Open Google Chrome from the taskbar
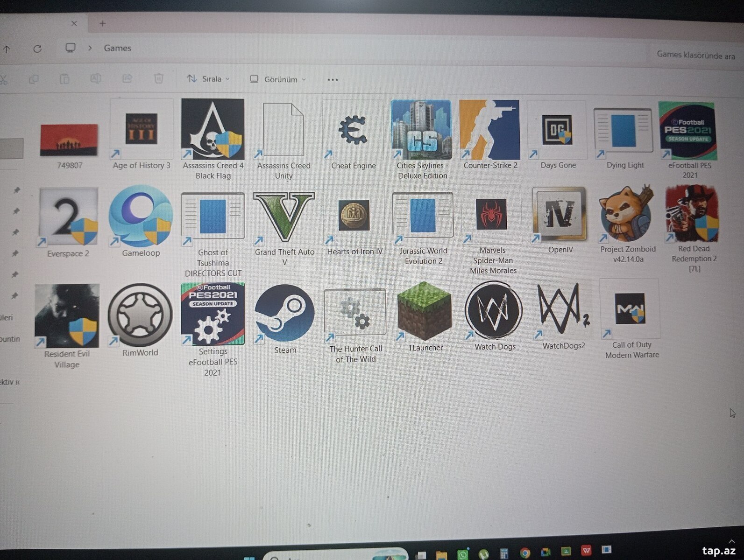This screenshot has width=744, height=560. click(525, 553)
